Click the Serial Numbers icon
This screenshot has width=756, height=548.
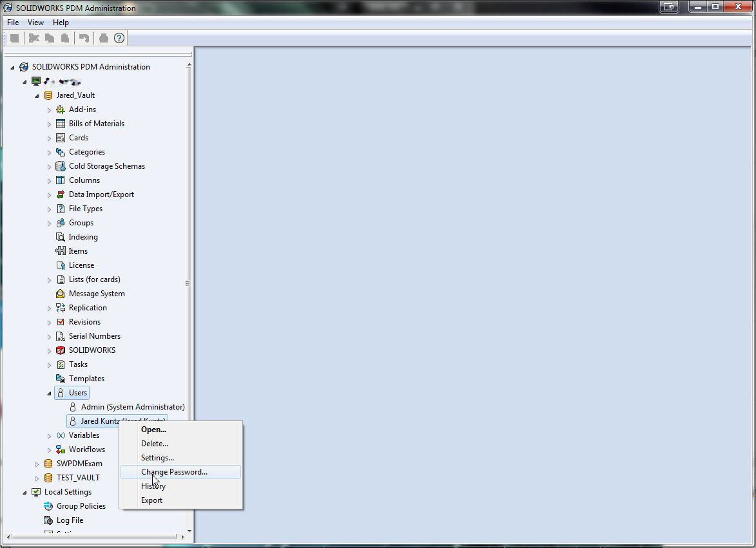pos(61,336)
